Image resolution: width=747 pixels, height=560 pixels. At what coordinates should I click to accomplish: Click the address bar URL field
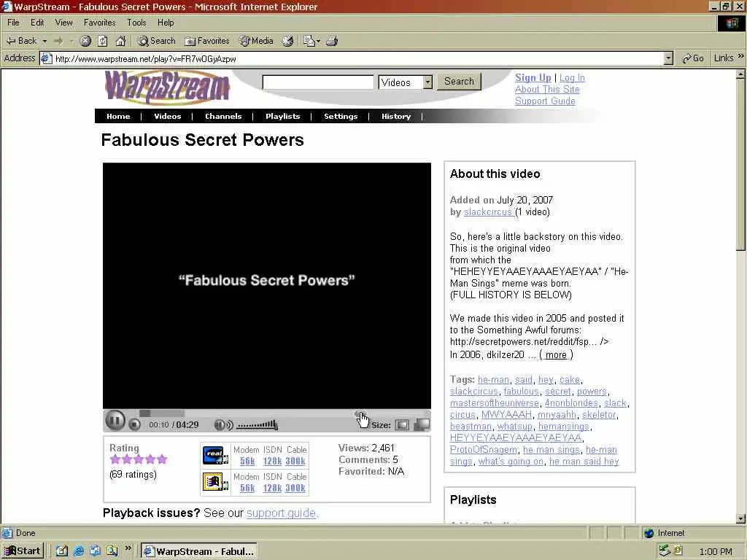point(352,58)
